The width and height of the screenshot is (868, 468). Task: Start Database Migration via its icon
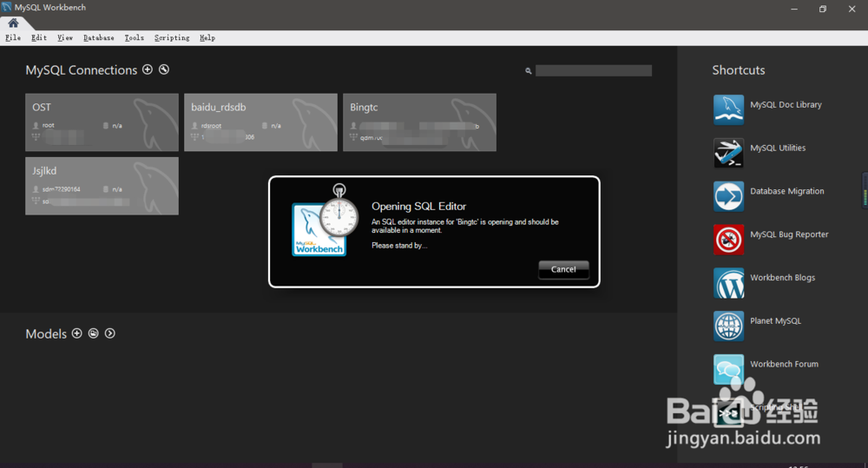coord(728,195)
